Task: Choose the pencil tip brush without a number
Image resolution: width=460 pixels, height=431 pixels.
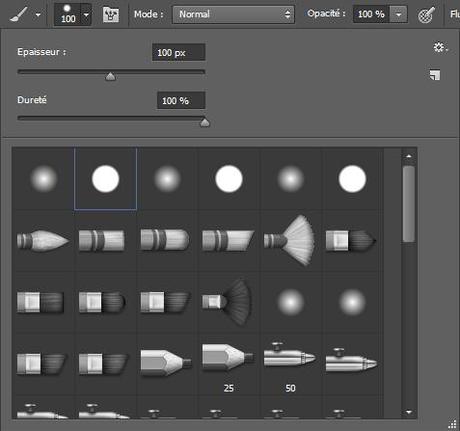Action: [166, 363]
